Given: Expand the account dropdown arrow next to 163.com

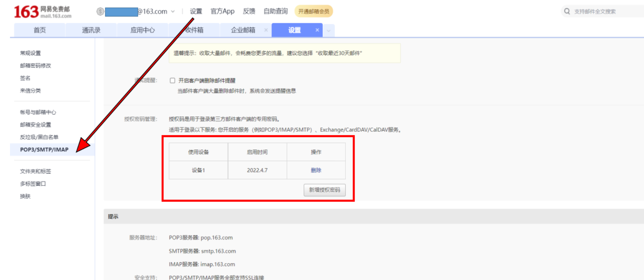Looking at the screenshot, I should click(x=173, y=12).
